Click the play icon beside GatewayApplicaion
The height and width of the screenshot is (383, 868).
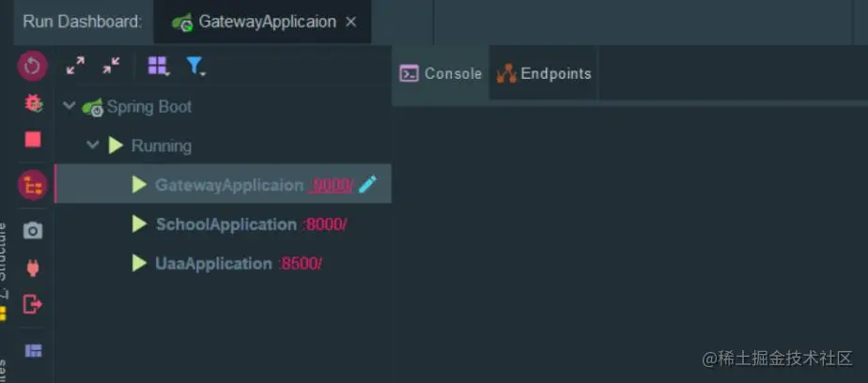point(139,184)
